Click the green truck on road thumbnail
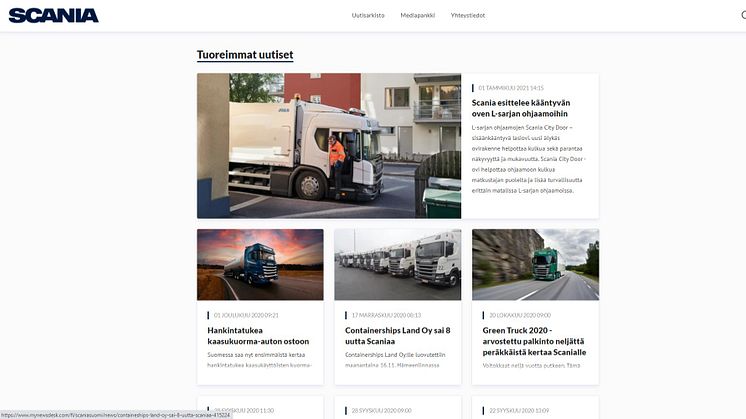The image size is (746, 419). (x=535, y=264)
